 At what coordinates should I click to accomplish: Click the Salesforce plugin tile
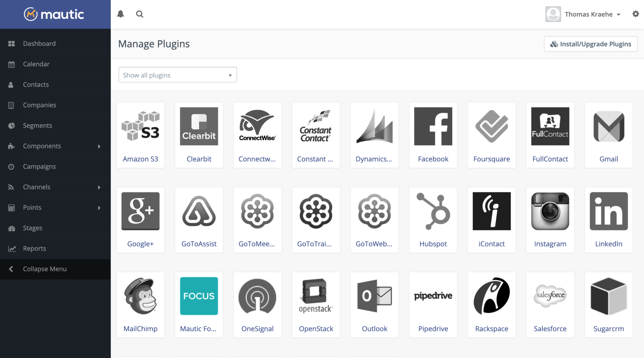[550, 305]
